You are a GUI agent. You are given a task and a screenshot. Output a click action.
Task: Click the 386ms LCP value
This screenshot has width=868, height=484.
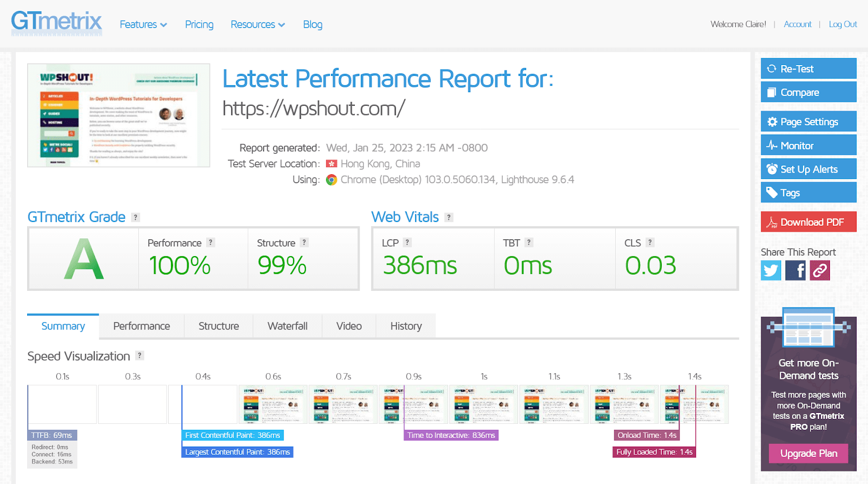click(420, 265)
